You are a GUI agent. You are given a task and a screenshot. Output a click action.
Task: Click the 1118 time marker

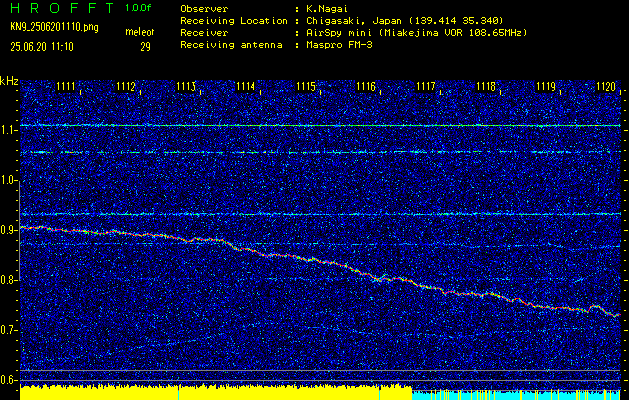tap(486, 86)
